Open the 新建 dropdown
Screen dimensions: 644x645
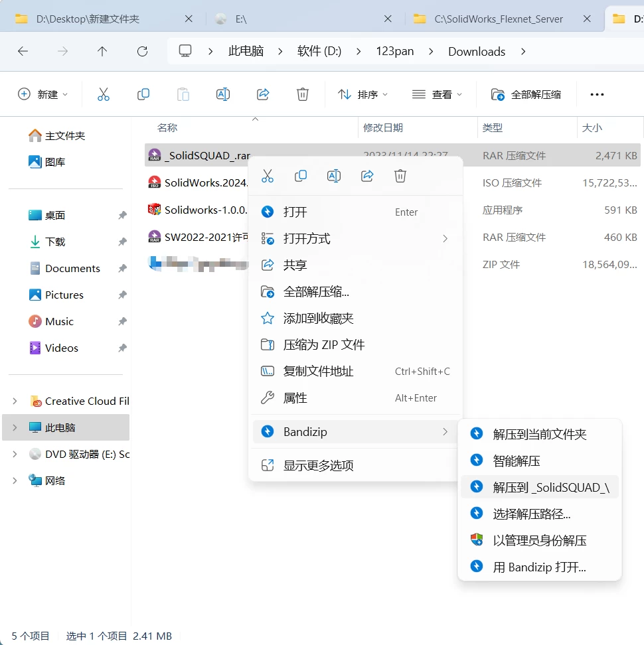(42, 95)
